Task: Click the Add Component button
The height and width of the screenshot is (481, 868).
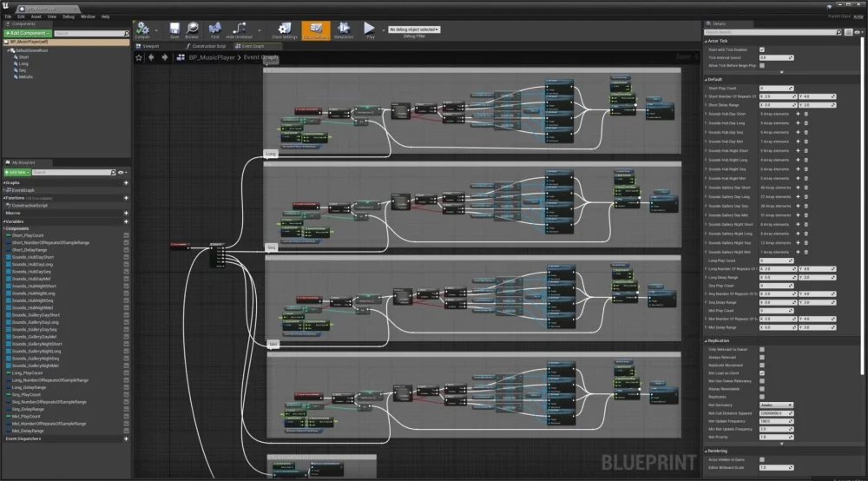Action: tap(27, 33)
